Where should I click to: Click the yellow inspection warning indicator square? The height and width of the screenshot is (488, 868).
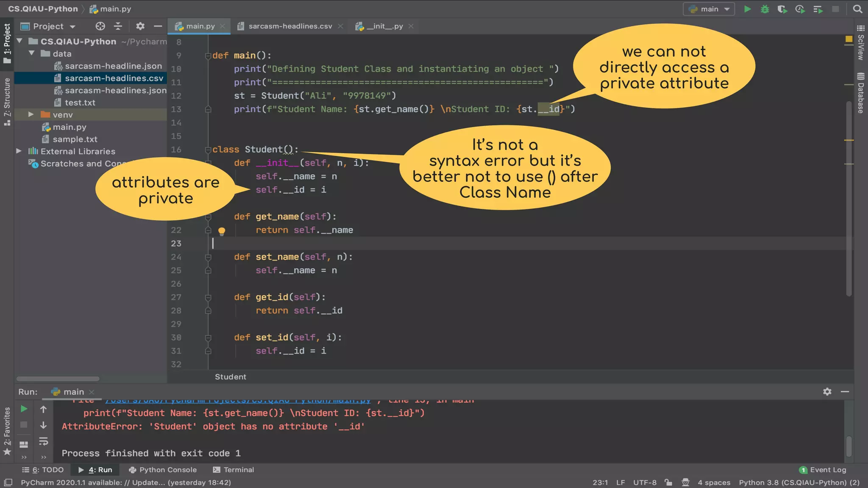(x=849, y=39)
